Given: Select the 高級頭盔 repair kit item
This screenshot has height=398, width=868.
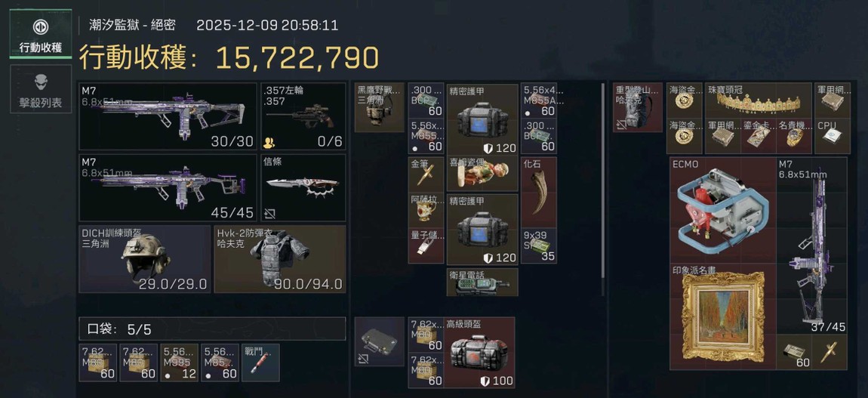Looking at the screenshot, I should (x=479, y=352).
